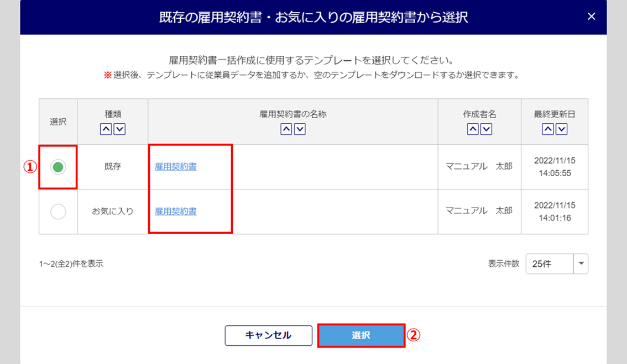
Task: Click the 既存 type cell
Action: (113, 167)
